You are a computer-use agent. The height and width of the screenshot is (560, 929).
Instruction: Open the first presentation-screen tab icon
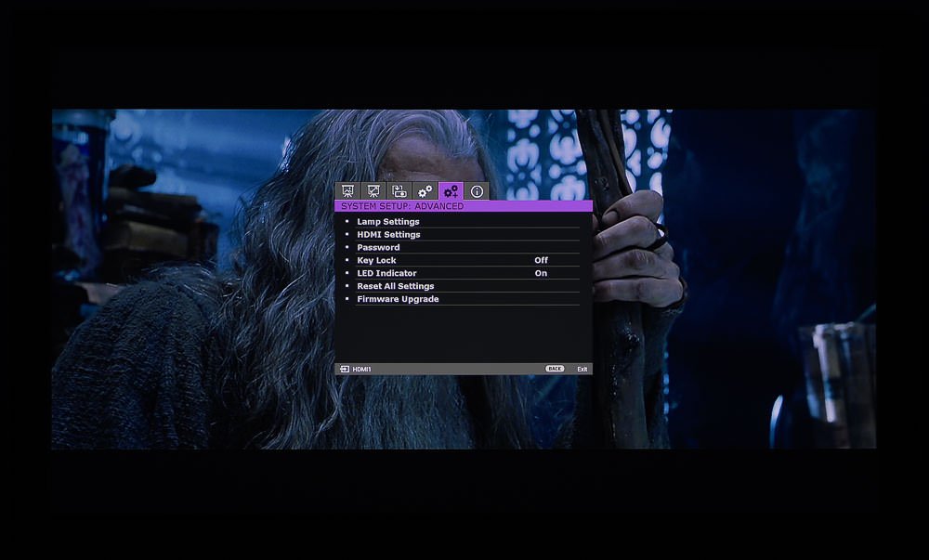point(347,191)
